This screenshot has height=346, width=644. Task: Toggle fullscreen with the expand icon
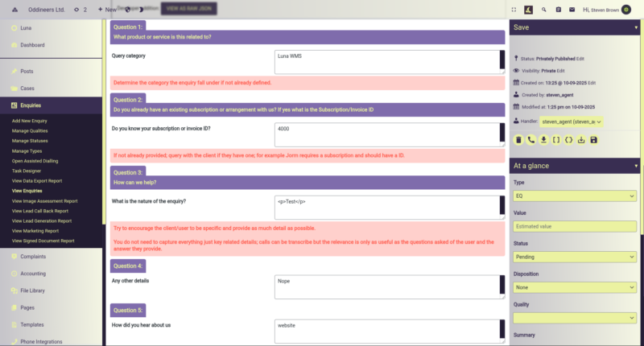[x=514, y=10]
